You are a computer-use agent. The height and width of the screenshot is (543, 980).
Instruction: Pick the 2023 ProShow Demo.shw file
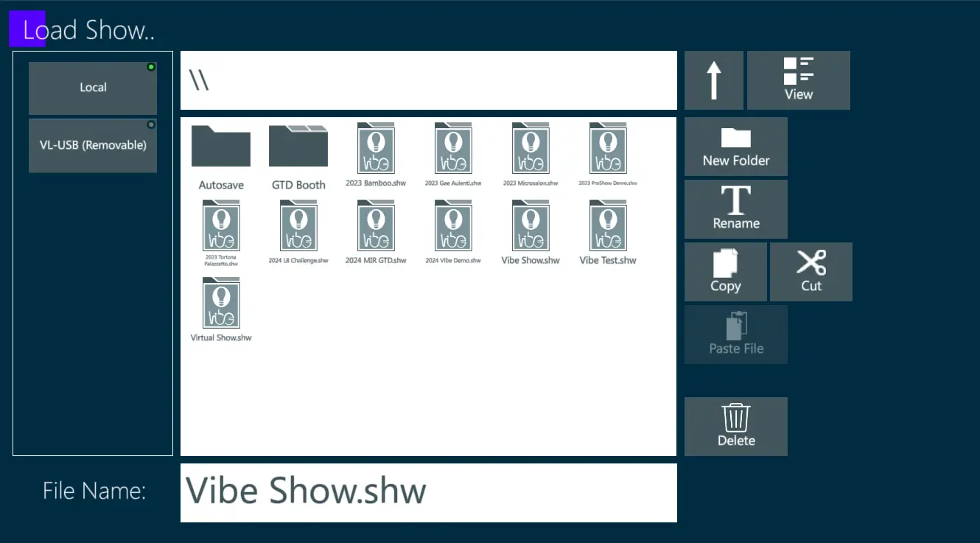[608, 155]
